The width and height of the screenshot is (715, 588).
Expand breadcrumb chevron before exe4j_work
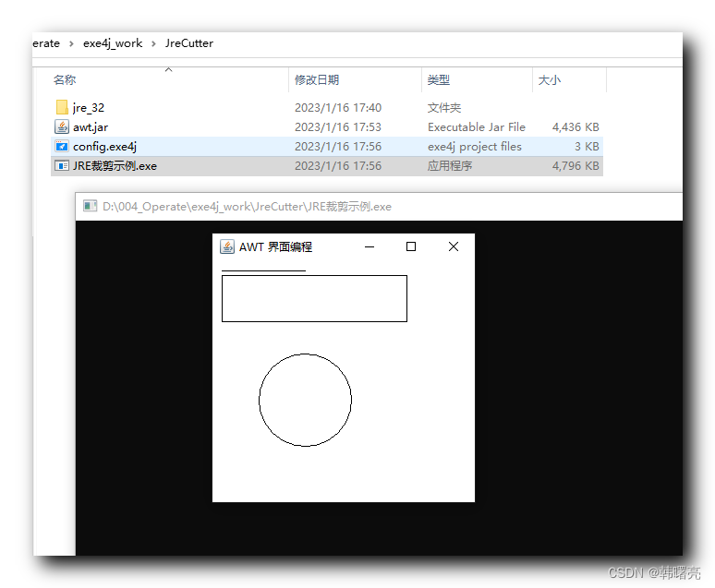(71, 43)
